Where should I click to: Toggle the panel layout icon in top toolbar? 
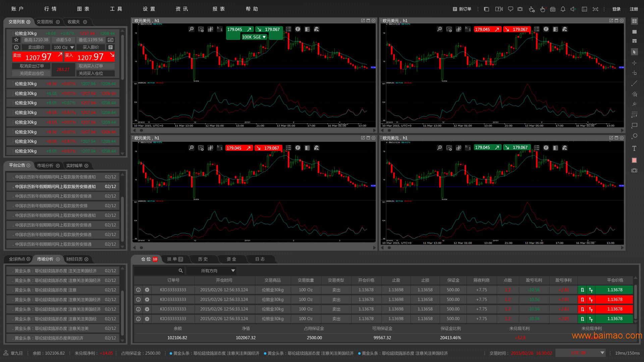(584, 9)
